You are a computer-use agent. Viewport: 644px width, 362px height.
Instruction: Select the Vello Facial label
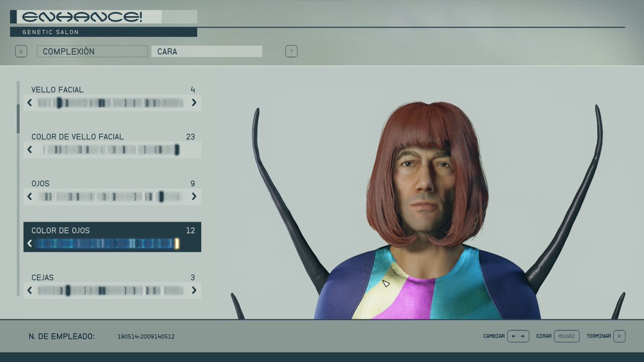pyautogui.click(x=57, y=90)
